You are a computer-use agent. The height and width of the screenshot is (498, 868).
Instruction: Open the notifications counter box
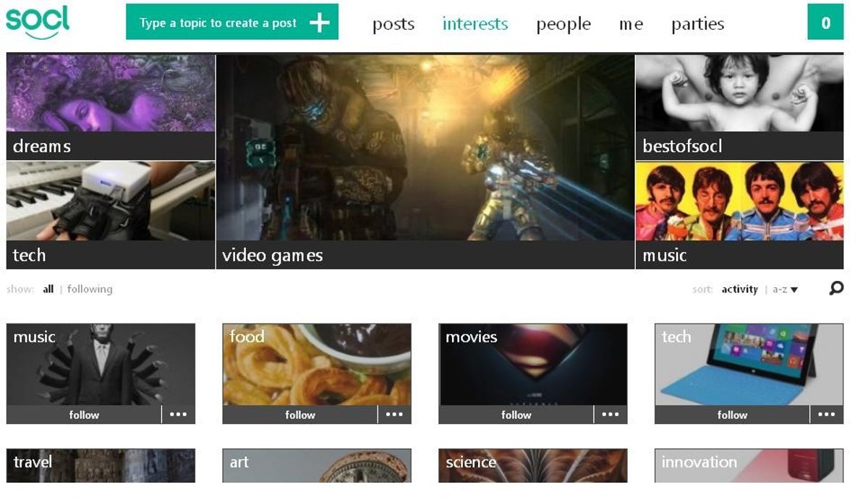[825, 22]
